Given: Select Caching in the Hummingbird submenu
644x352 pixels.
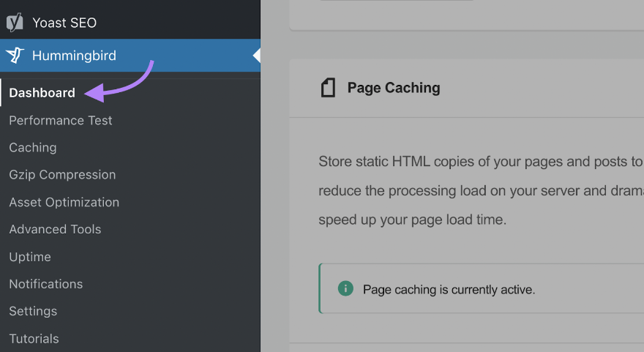Looking at the screenshot, I should [33, 147].
